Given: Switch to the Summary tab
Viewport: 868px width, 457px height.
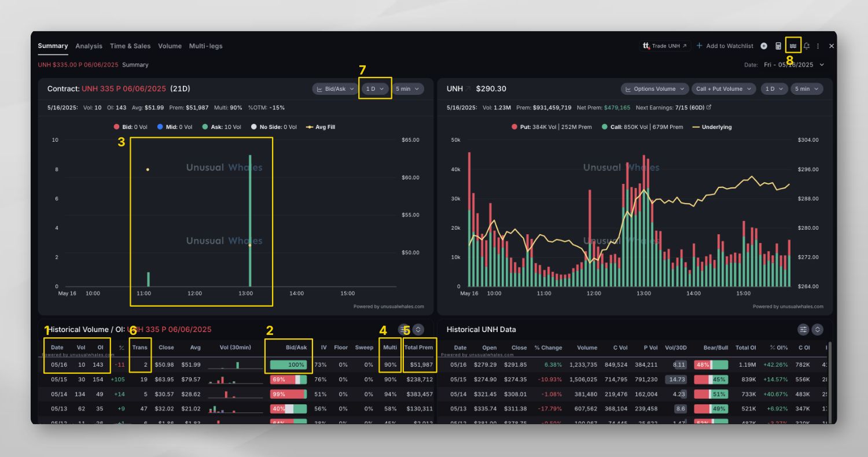Looking at the screenshot, I should (53, 46).
